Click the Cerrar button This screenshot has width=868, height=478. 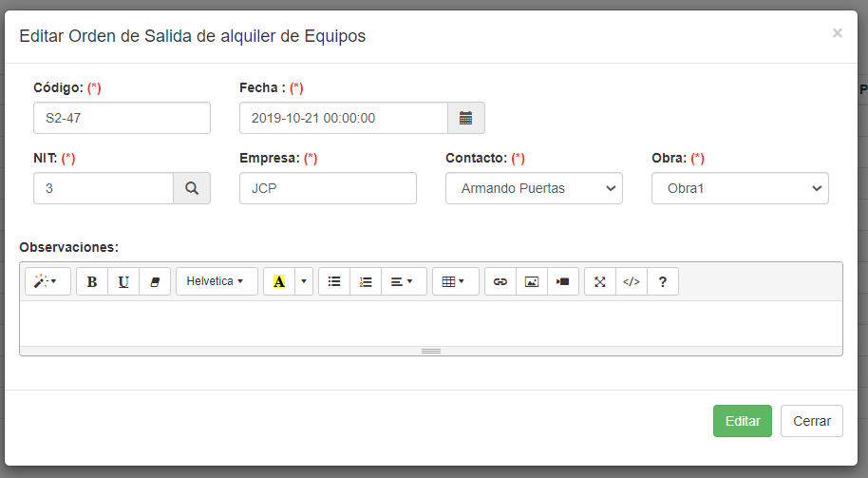click(811, 421)
